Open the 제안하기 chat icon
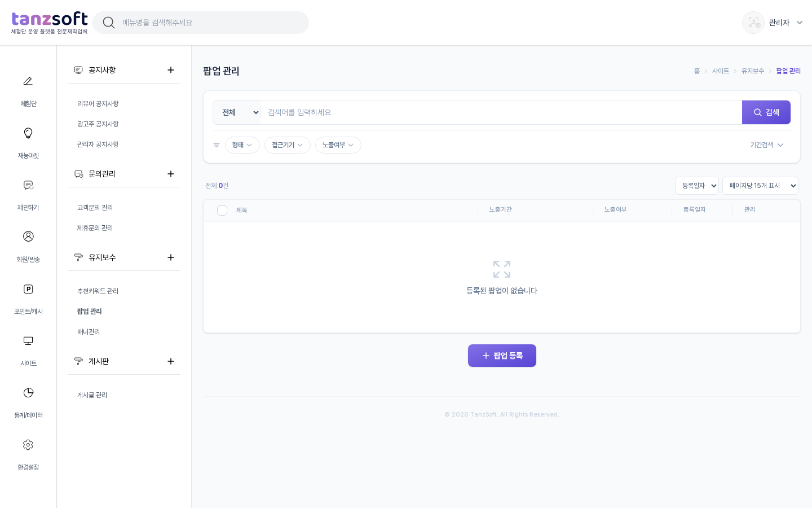Image resolution: width=812 pixels, height=508 pixels. click(28, 185)
